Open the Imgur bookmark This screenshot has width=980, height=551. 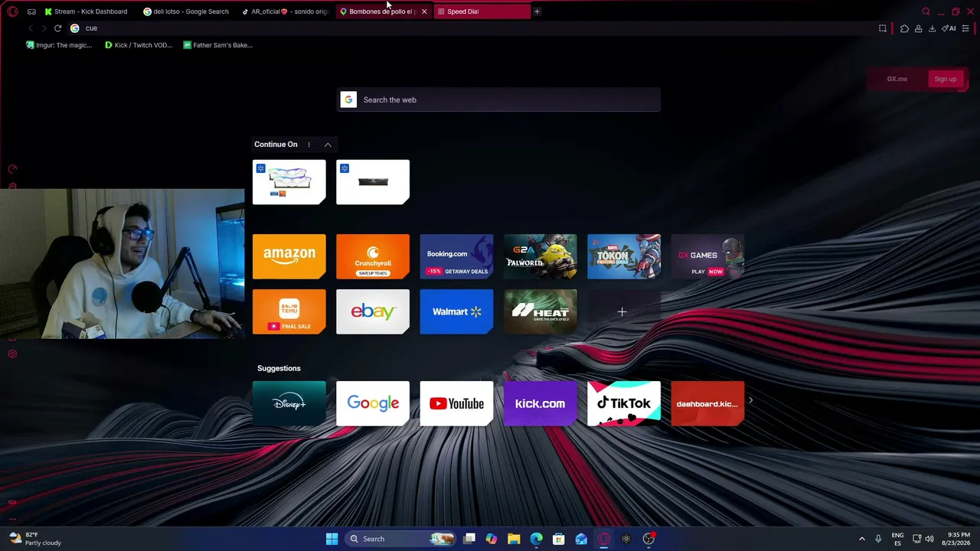tap(59, 45)
